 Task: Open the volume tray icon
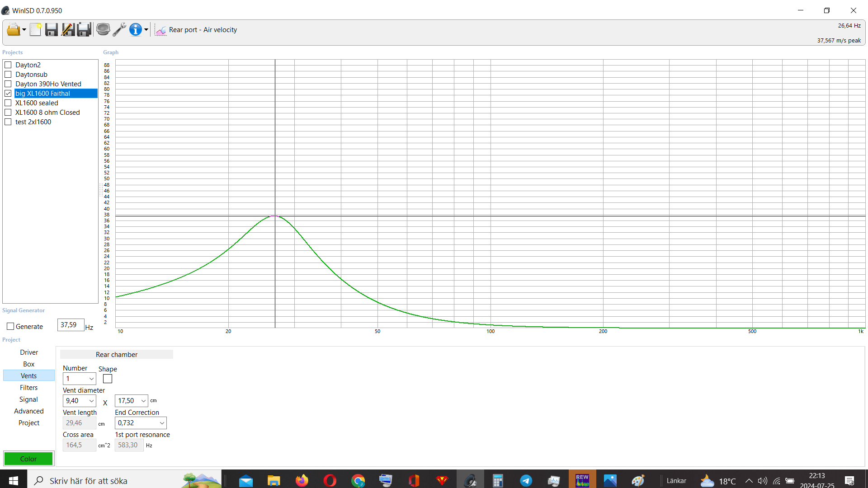[763, 481]
